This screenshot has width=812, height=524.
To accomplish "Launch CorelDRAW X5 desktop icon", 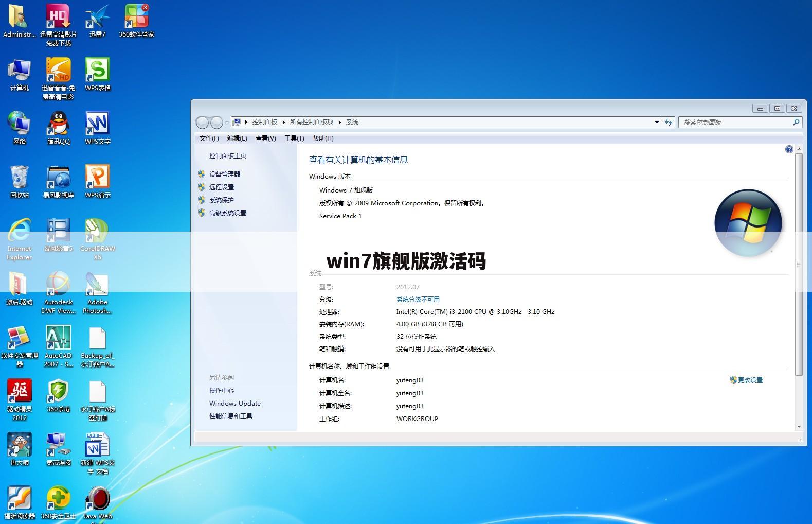I will 97,239.
